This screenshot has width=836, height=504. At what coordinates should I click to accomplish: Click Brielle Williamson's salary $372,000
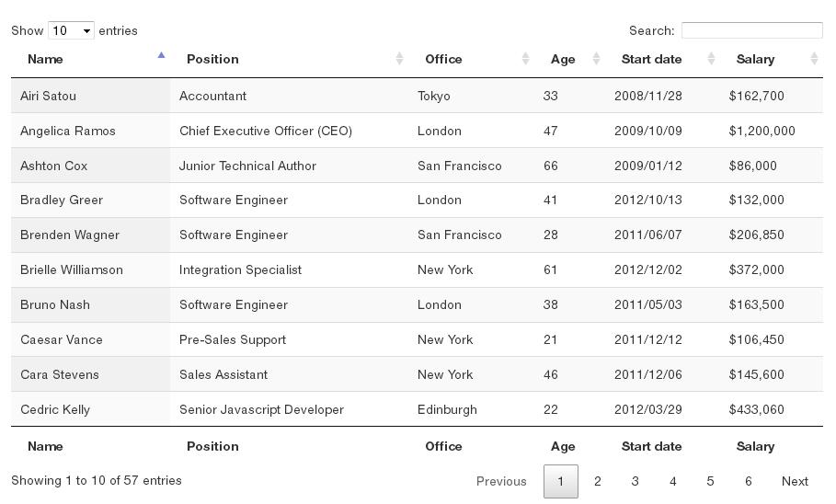coord(756,269)
